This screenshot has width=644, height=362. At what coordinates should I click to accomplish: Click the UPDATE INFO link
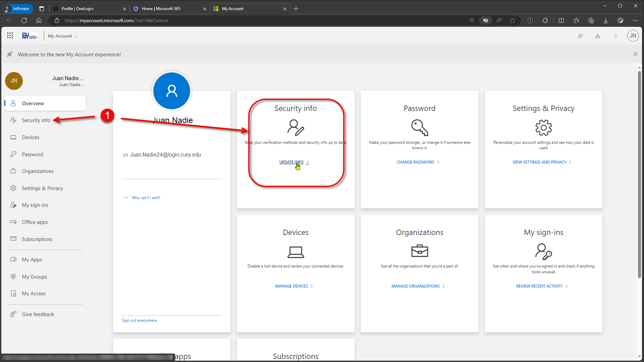pyautogui.click(x=291, y=162)
